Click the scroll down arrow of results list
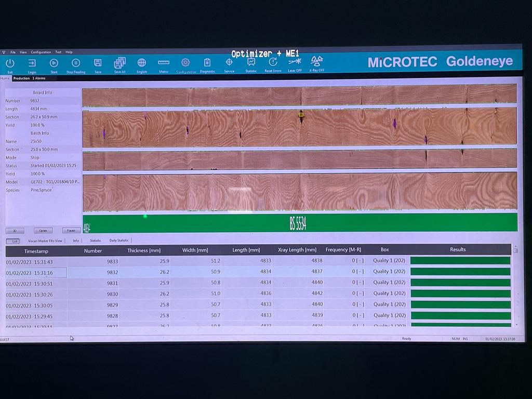Viewport: 532px width, 399px height. click(516, 325)
